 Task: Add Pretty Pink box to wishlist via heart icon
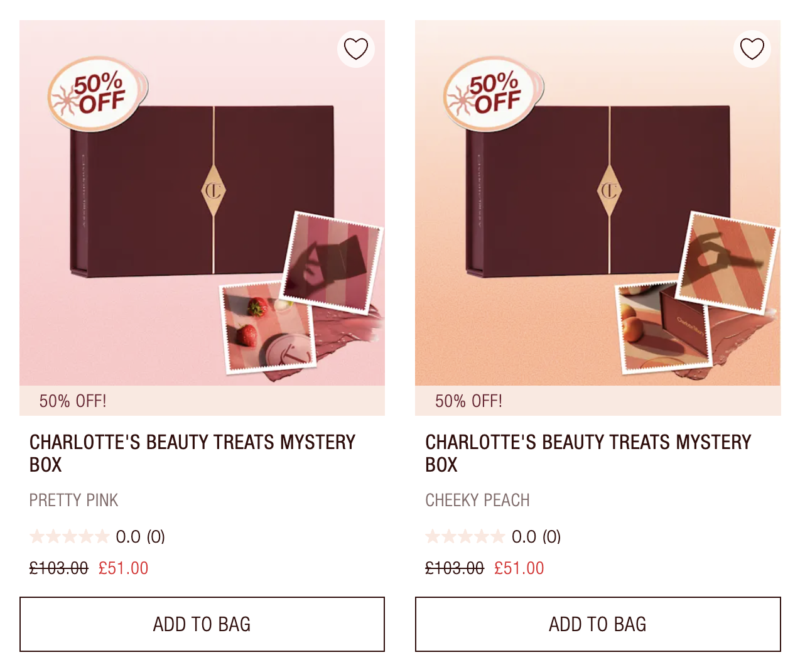[356, 48]
